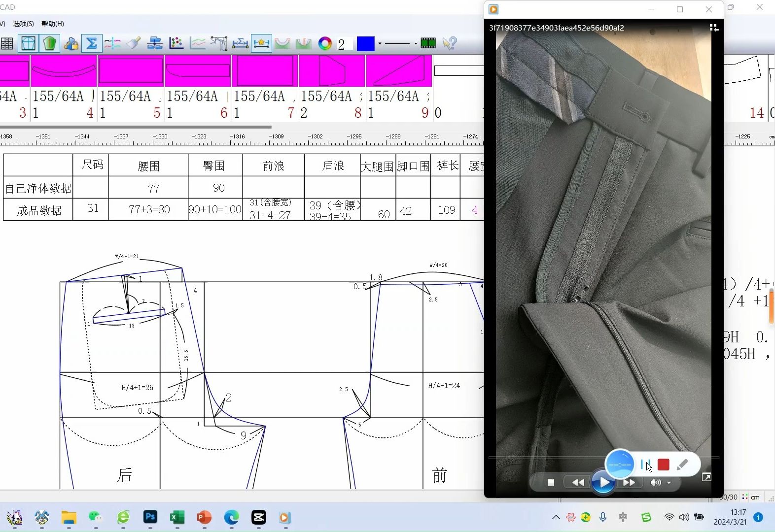Screen dimensions: 775x532
Task: Play the video
Action: click(603, 482)
